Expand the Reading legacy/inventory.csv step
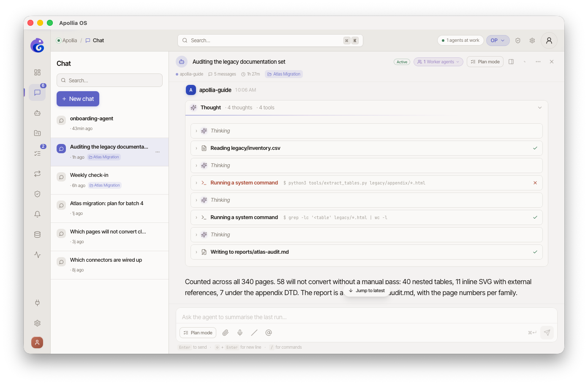Viewport: 588px width, 385px height. pyautogui.click(x=367, y=148)
